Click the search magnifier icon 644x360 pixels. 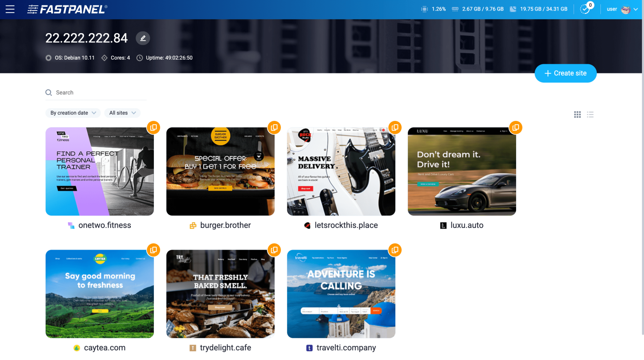click(x=49, y=92)
